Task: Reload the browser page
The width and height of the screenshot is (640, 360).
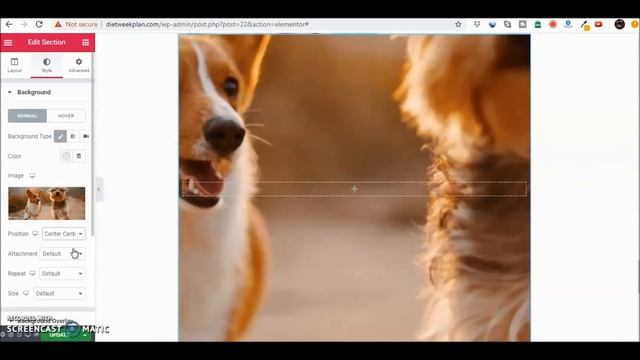Action: pyautogui.click(x=39, y=24)
